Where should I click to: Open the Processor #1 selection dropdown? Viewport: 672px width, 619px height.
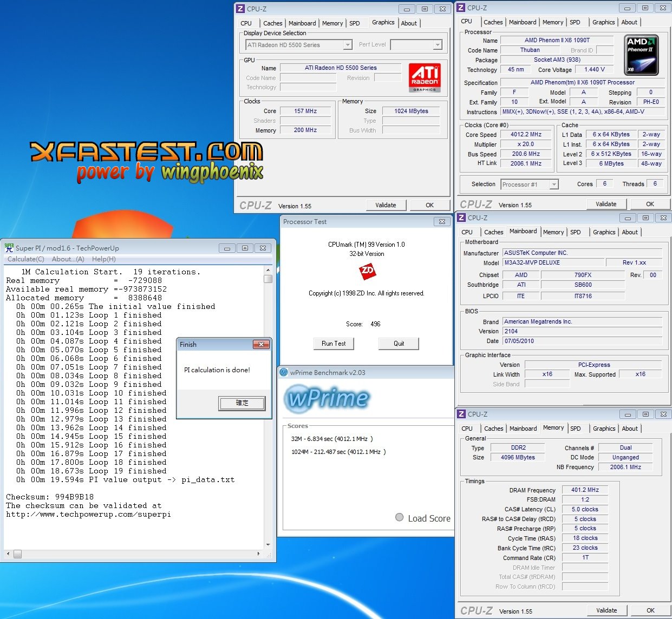tap(554, 185)
